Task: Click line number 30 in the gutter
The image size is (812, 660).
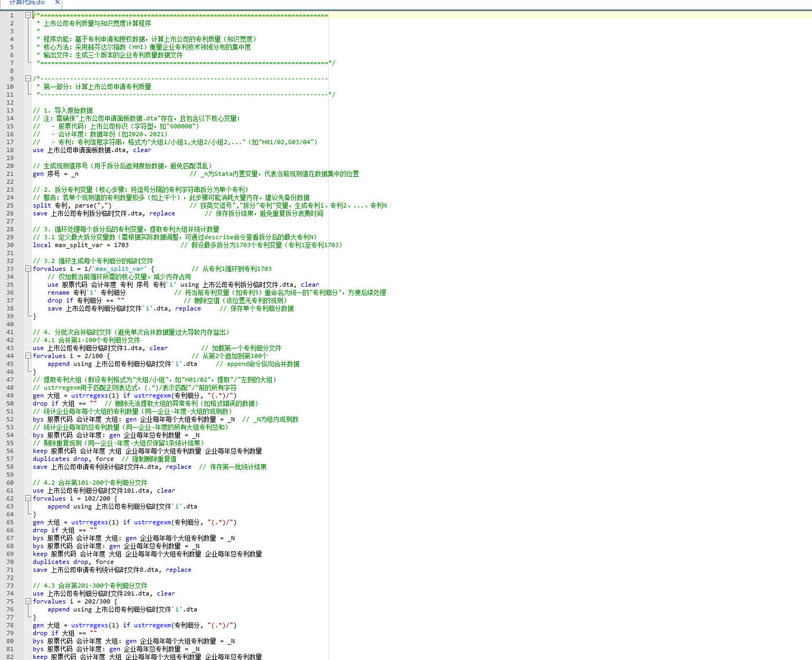Action: (x=10, y=245)
